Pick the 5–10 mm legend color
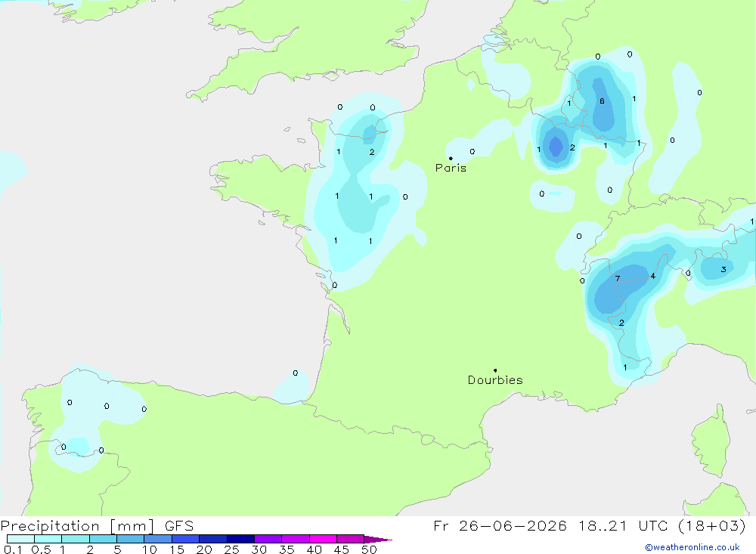The image size is (756, 554). coord(131,539)
